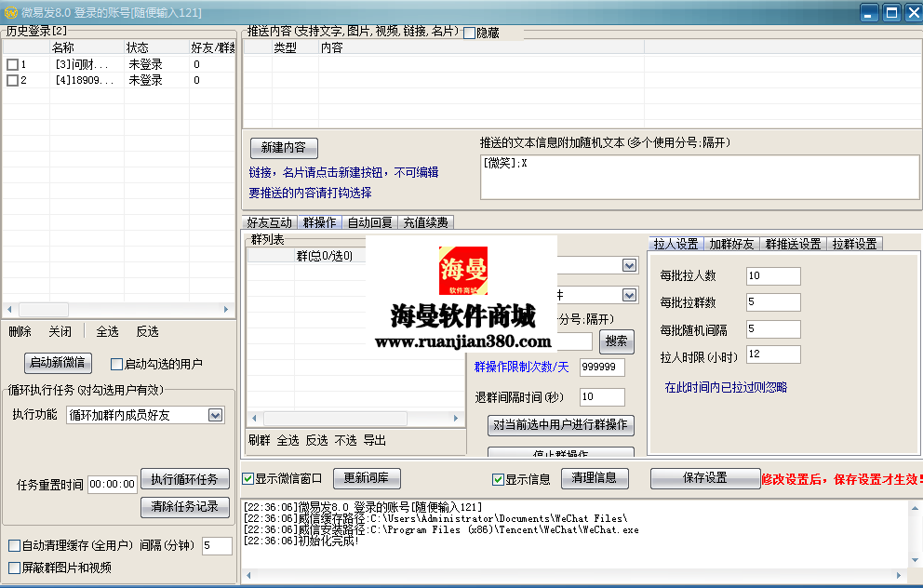
Task: Click 不选 under group list
Action: pyautogui.click(x=345, y=441)
